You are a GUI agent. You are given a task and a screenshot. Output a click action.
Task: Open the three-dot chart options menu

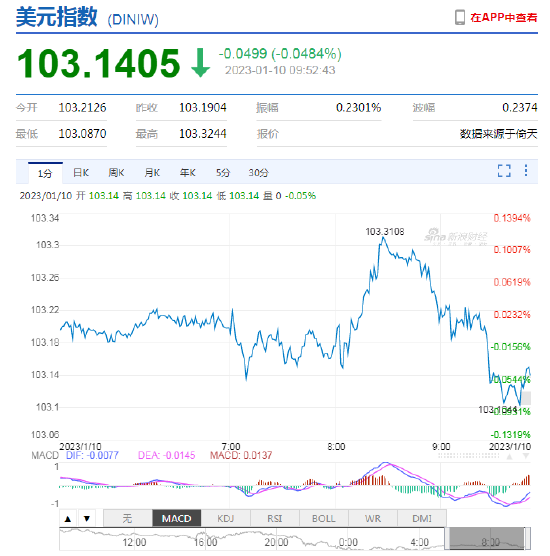coord(526,171)
